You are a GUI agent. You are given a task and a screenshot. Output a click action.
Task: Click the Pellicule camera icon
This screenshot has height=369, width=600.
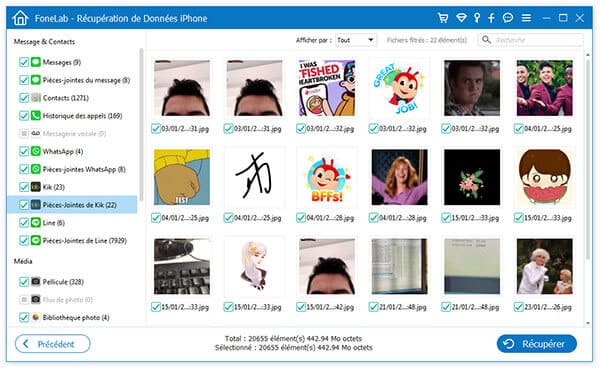pyautogui.click(x=36, y=282)
